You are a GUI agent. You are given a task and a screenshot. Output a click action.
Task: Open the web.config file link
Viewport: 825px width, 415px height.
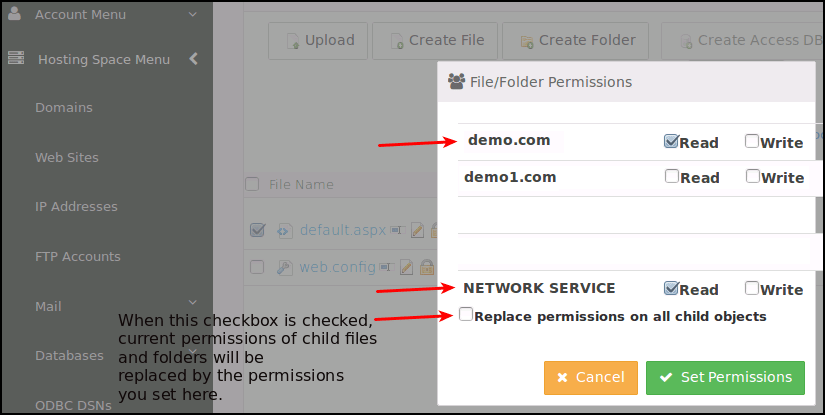pos(337,267)
